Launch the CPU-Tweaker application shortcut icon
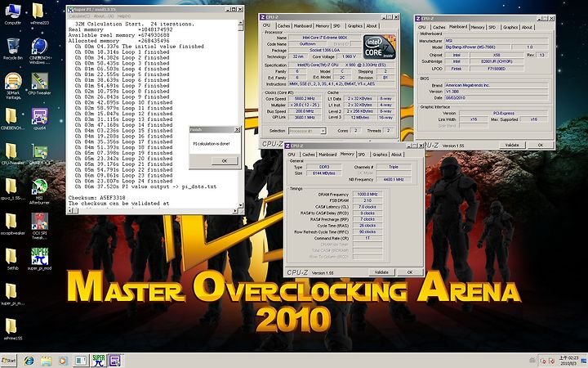 point(39,81)
